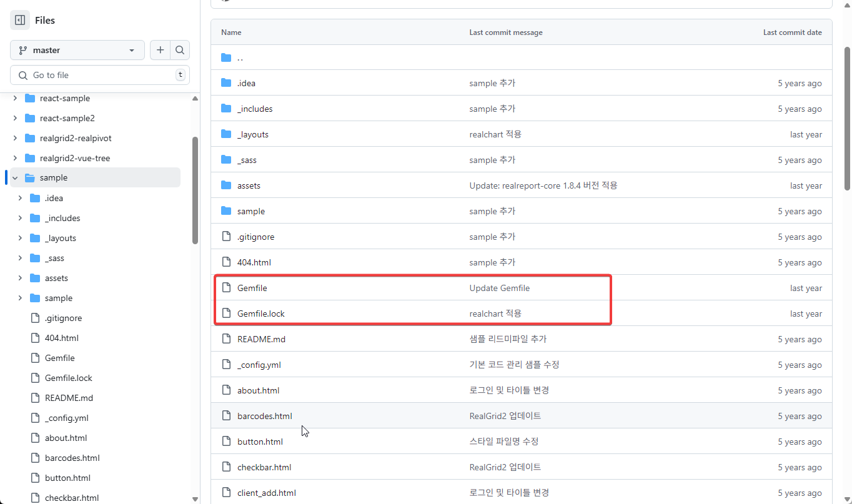Expand .idea folder chevron in tree
This screenshot has width=852, height=504.
coord(20,198)
